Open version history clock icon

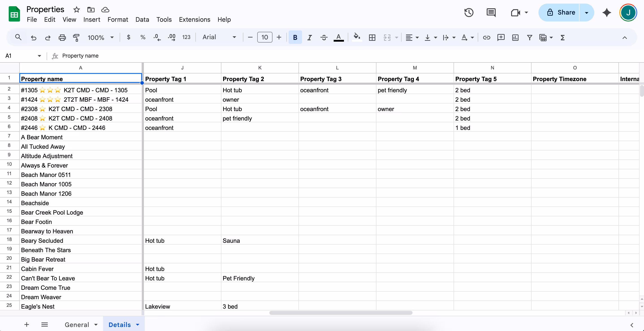tap(469, 13)
